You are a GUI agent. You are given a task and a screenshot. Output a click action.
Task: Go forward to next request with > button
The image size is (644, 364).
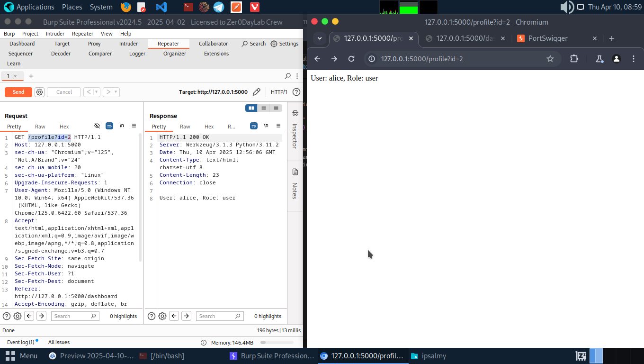(x=108, y=92)
